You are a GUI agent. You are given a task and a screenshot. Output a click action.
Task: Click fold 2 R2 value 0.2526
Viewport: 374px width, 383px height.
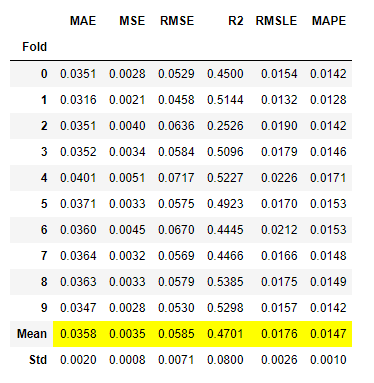[x=225, y=126]
